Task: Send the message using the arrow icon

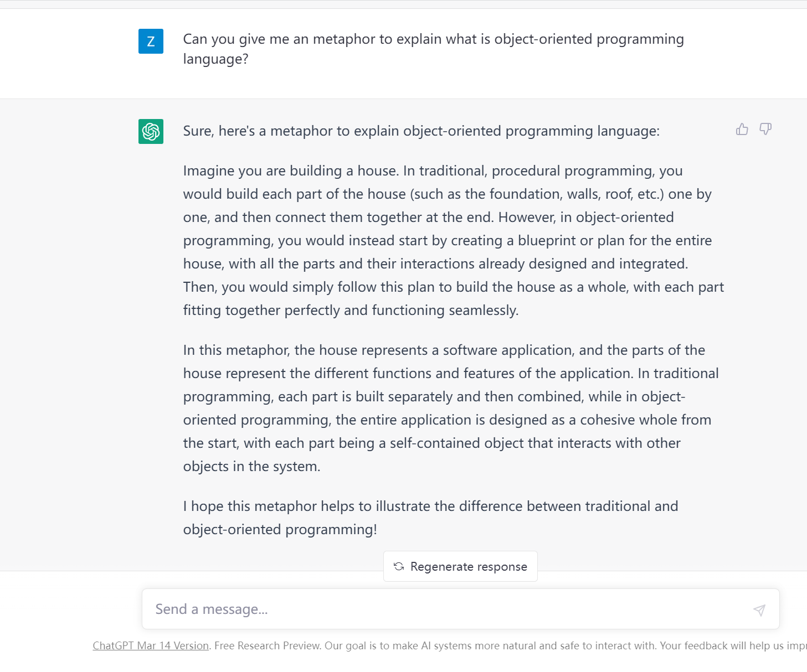Action: point(759,610)
